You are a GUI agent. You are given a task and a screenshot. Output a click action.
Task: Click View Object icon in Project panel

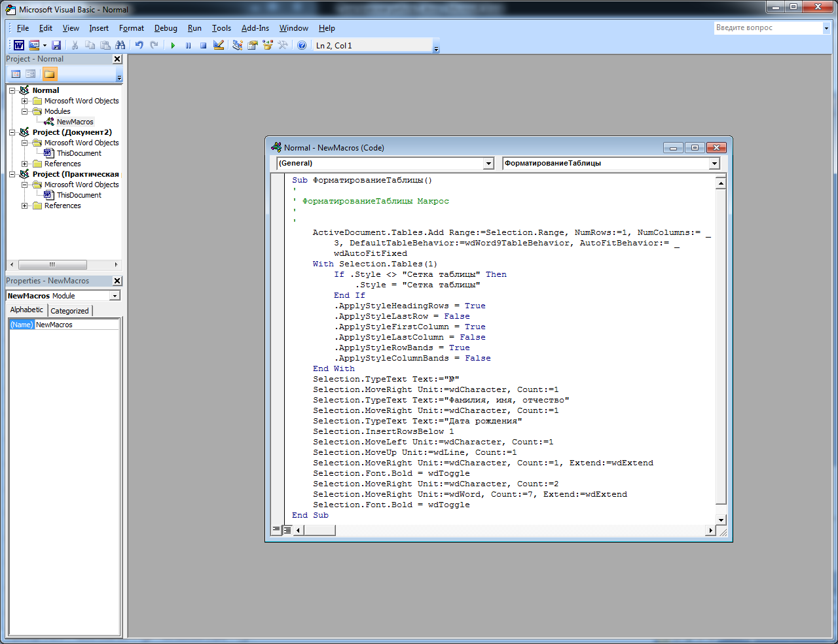coord(31,74)
